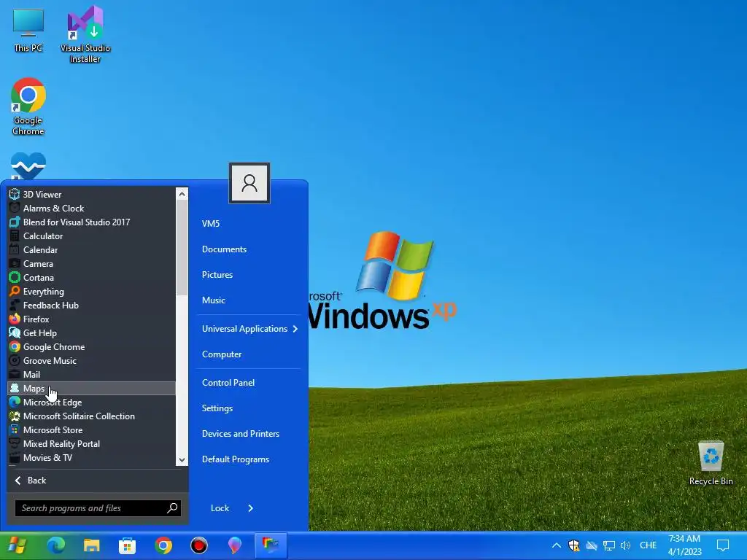Open Cortana from the list

pos(91,277)
